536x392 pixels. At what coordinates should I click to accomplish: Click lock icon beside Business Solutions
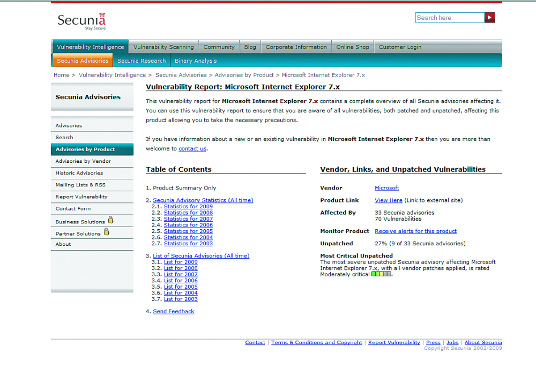click(111, 220)
